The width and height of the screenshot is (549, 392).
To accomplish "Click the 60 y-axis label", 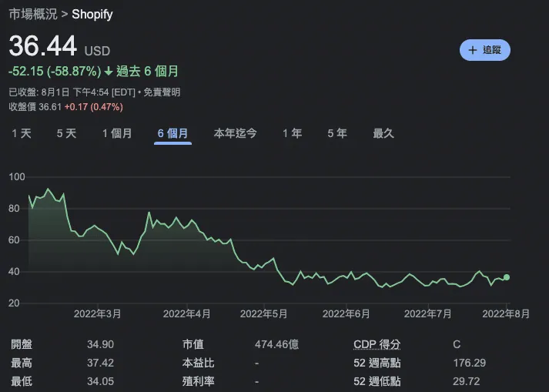I will (x=14, y=240).
